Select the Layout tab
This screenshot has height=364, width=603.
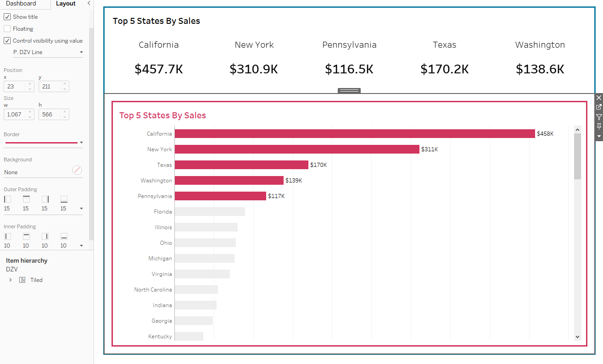(66, 4)
